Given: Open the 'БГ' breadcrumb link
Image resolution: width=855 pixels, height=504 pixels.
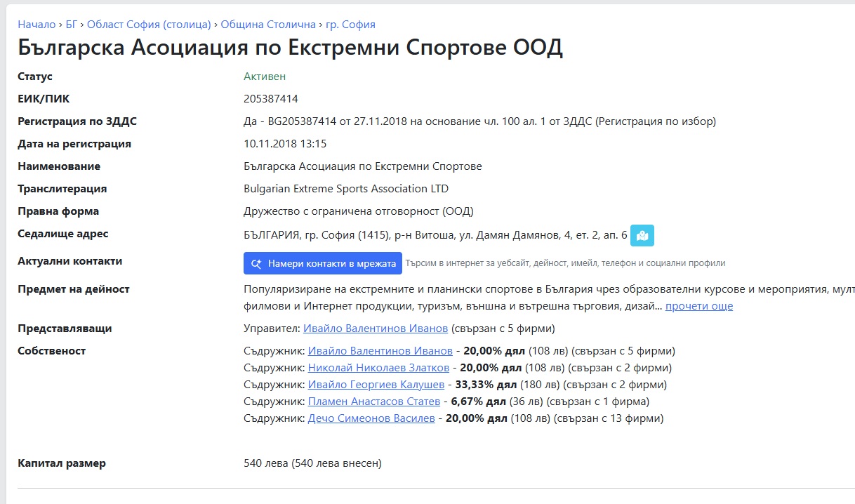Looking at the screenshot, I should 72,25.
